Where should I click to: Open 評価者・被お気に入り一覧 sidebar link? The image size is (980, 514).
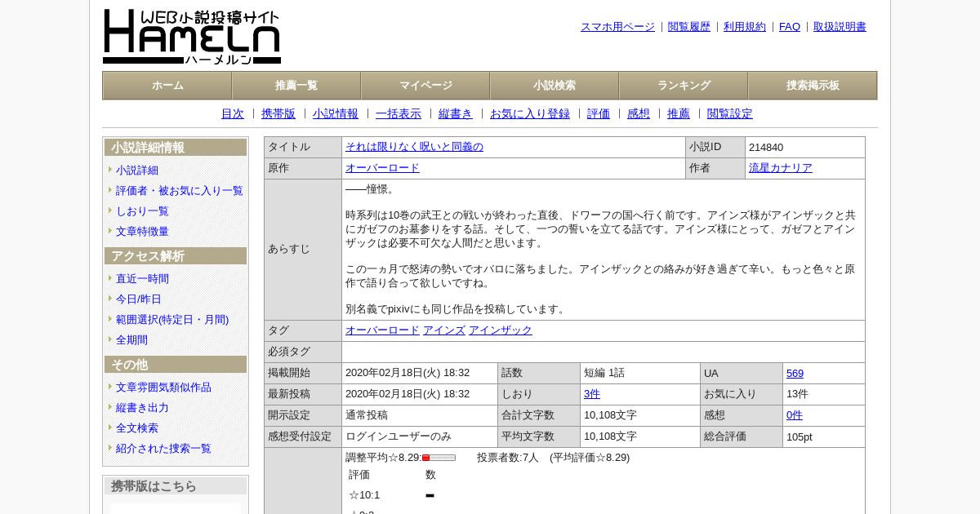tap(180, 191)
